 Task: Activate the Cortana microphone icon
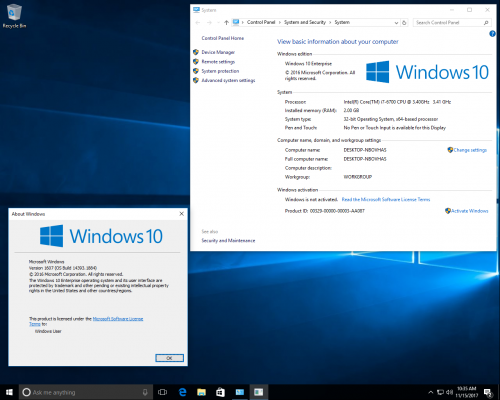(x=145, y=392)
